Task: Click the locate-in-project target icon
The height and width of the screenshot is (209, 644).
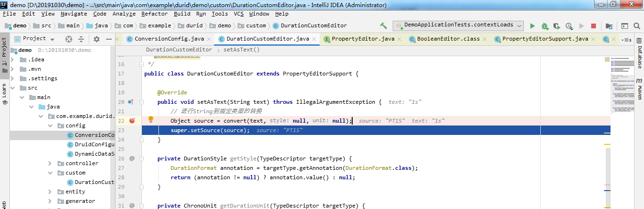Action: [x=69, y=39]
